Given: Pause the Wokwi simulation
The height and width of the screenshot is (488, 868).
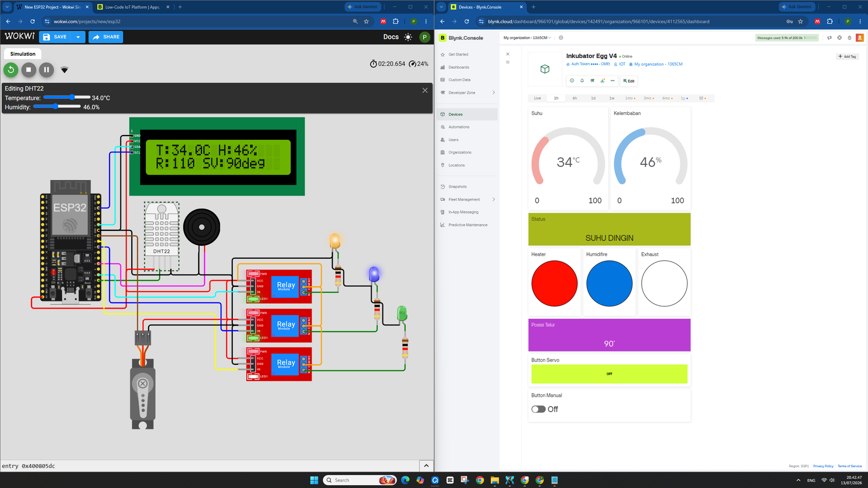Looking at the screenshot, I should pos(47,69).
